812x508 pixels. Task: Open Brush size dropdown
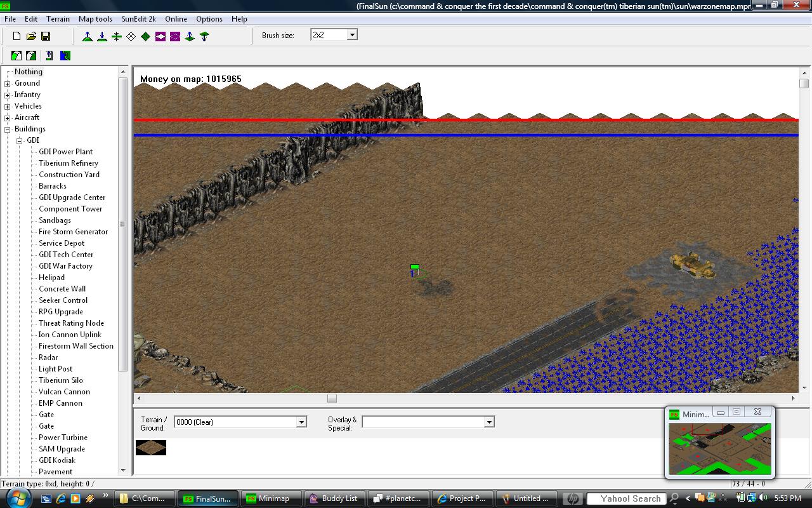point(352,35)
